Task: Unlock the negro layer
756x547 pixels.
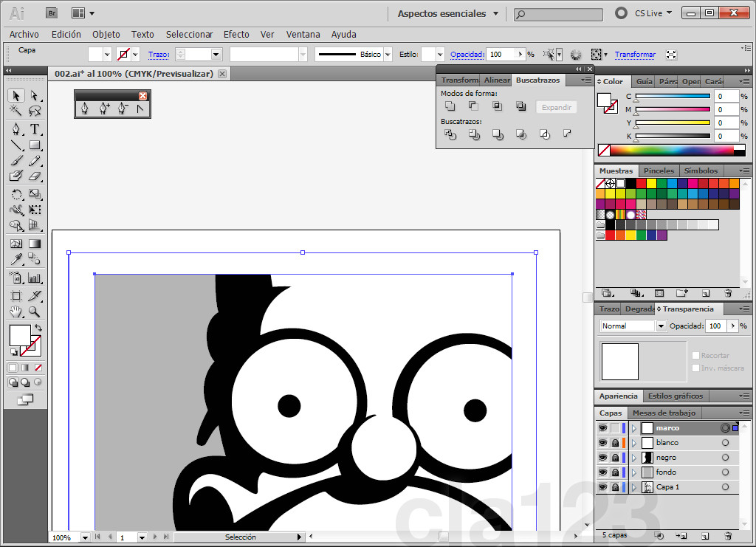Action: click(x=615, y=458)
